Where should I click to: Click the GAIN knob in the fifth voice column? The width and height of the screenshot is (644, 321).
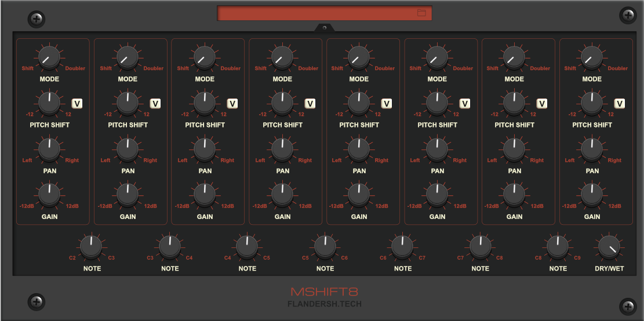tap(359, 195)
